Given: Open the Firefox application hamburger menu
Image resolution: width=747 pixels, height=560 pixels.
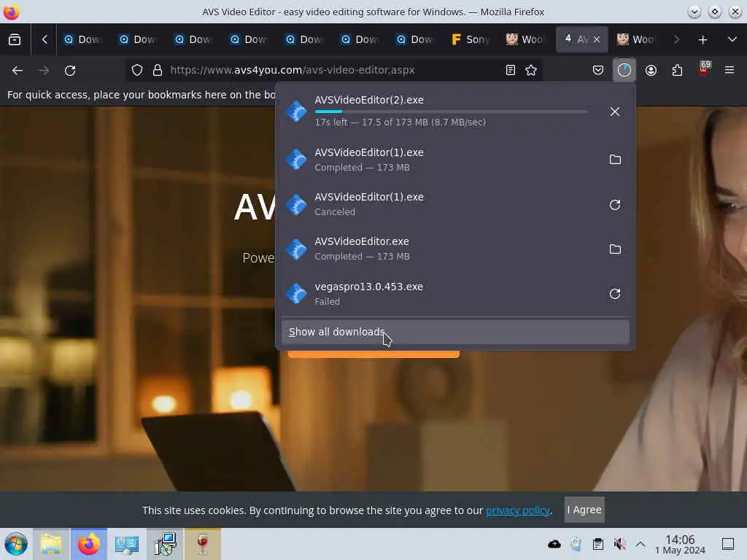Looking at the screenshot, I should (729, 70).
